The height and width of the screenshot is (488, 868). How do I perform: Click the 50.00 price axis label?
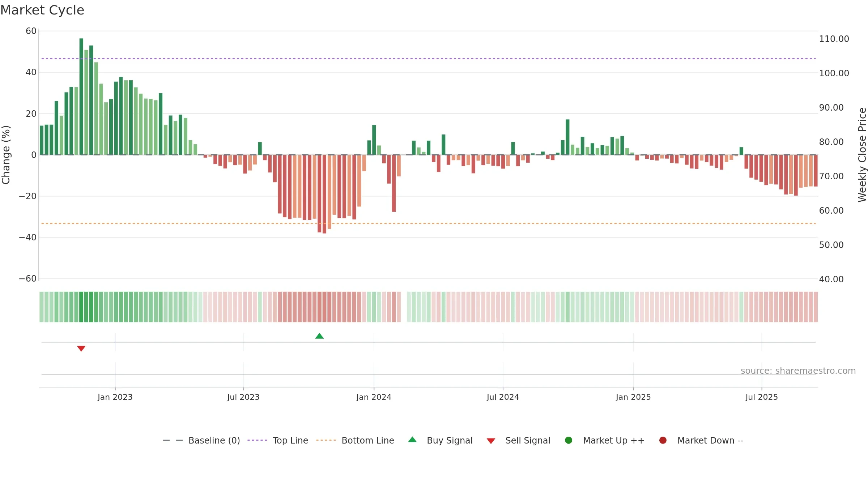[831, 245]
